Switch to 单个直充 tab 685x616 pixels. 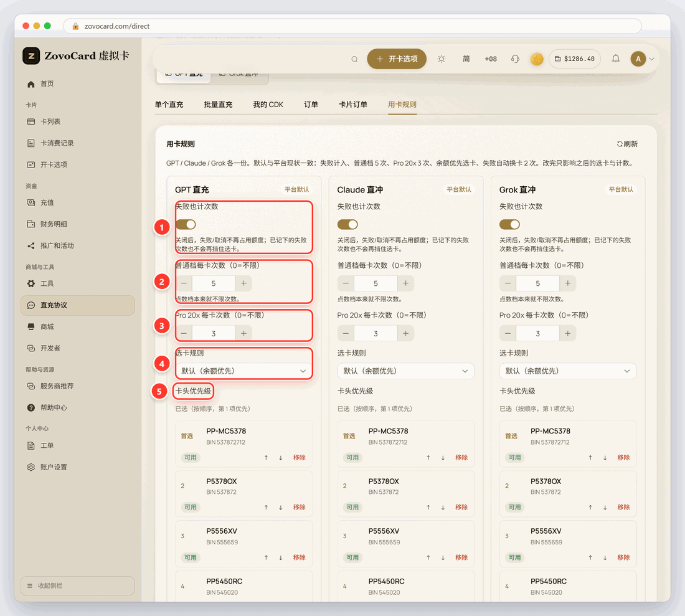(x=169, y=105)
